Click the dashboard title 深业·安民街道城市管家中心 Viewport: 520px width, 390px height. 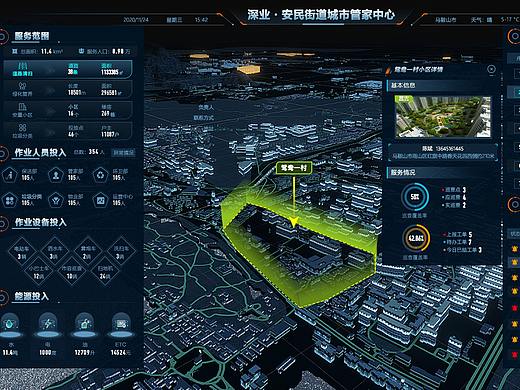tap(321, 15)
